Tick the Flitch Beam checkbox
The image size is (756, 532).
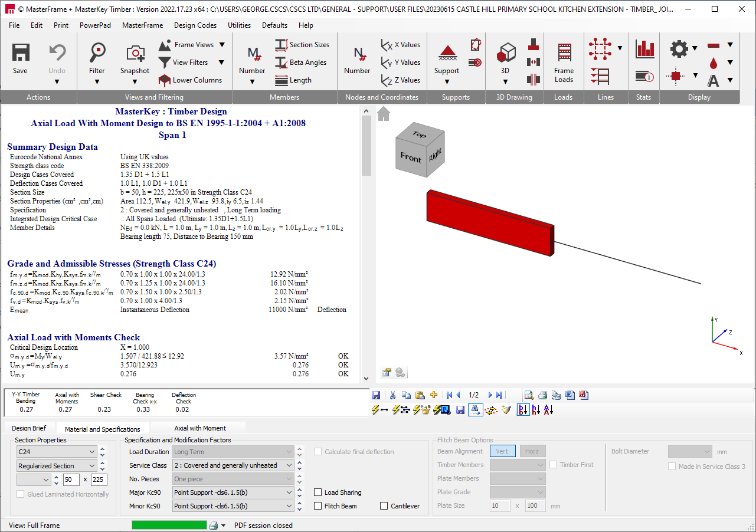click(319, 506)
